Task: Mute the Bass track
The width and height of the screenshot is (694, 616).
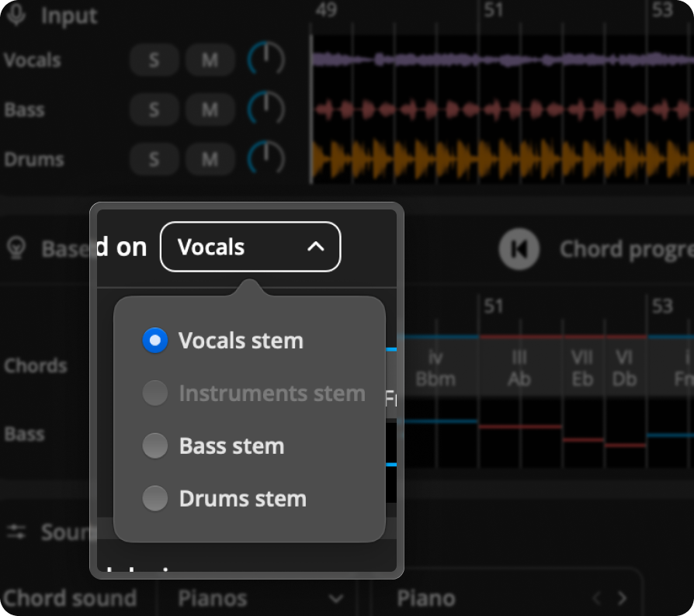Action: (210, 110)
